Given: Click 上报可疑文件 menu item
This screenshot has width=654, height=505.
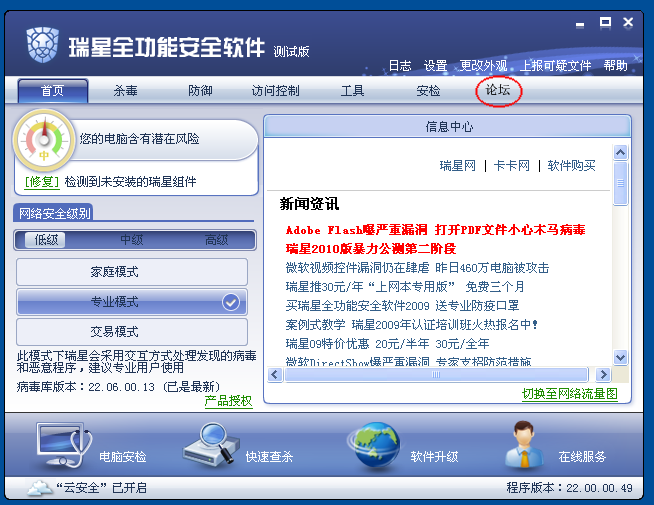Looking at the screenshot, I should click(x=556, y=65).
